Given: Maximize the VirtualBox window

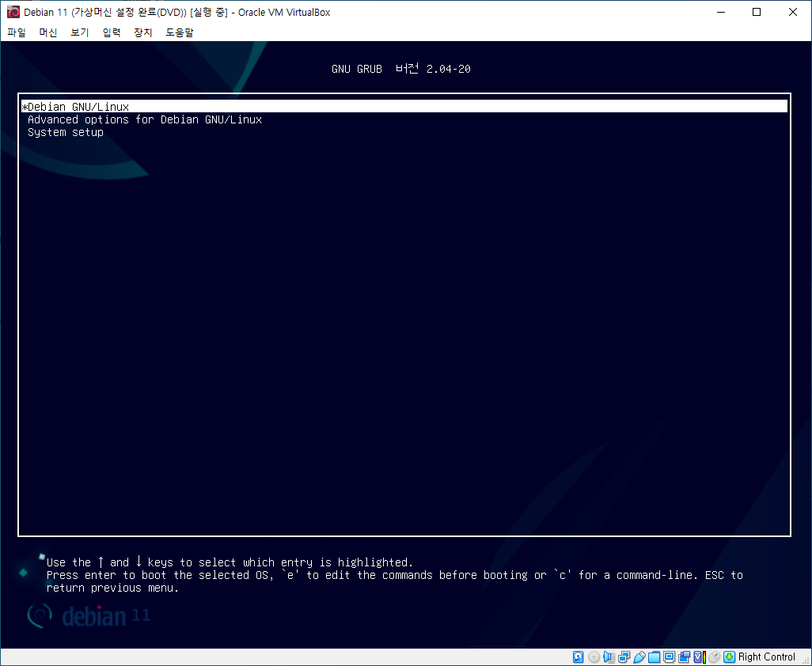Looking at the screenshot, I should 757,12.
